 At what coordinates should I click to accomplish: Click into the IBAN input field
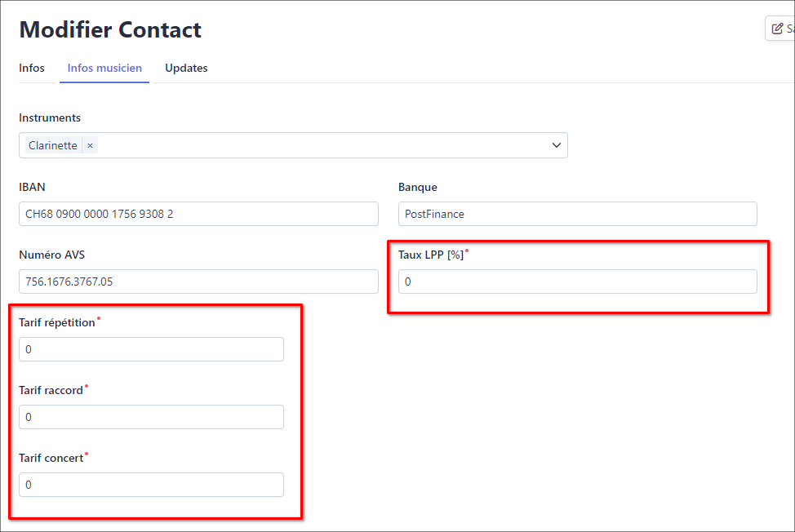pos(198,214)
